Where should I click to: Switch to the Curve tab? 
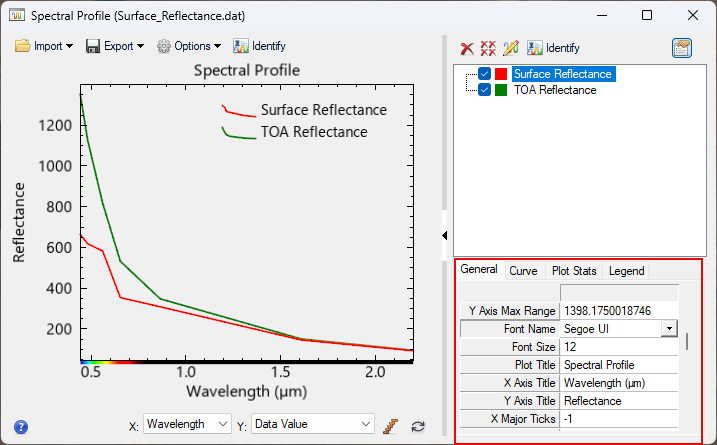524,271
